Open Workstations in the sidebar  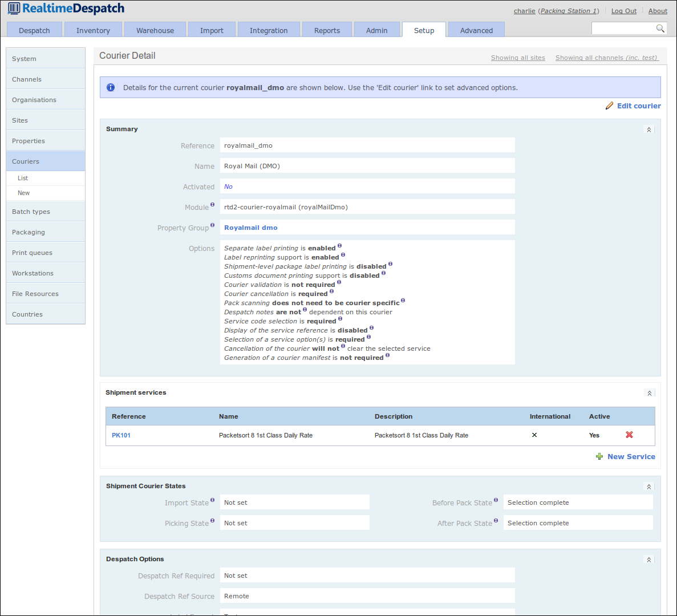[x=46, y=273]
